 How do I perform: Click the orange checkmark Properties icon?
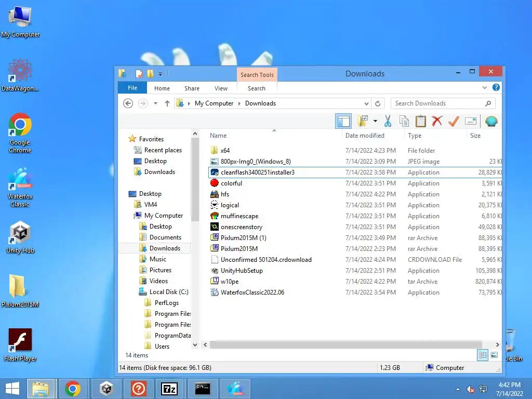454,121
